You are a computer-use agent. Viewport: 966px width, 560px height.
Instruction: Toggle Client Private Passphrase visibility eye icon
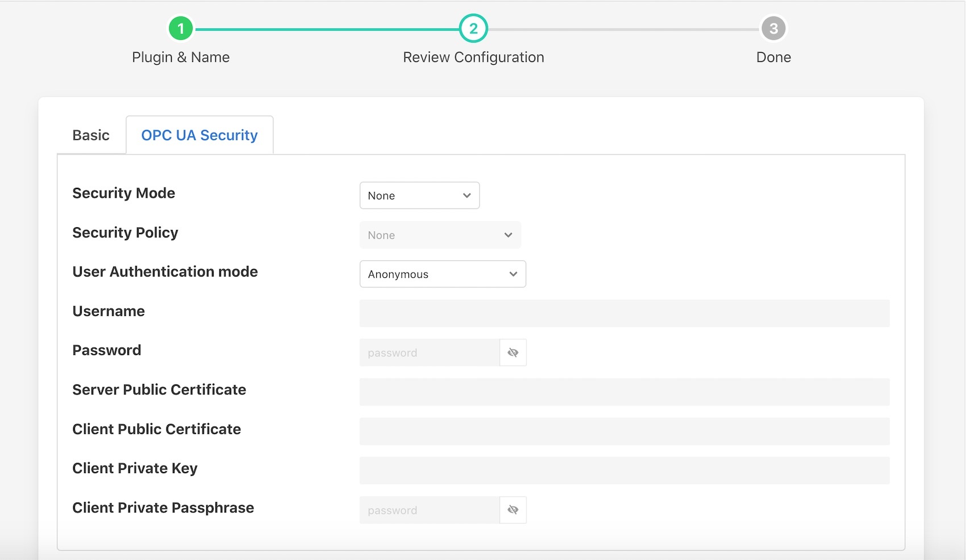[x=513, y=509]
